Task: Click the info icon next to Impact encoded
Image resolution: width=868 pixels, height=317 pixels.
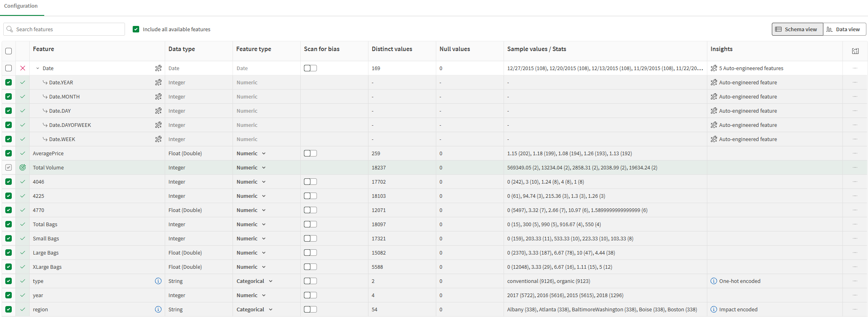Action: pyautogui.click(x=714, y=309)
